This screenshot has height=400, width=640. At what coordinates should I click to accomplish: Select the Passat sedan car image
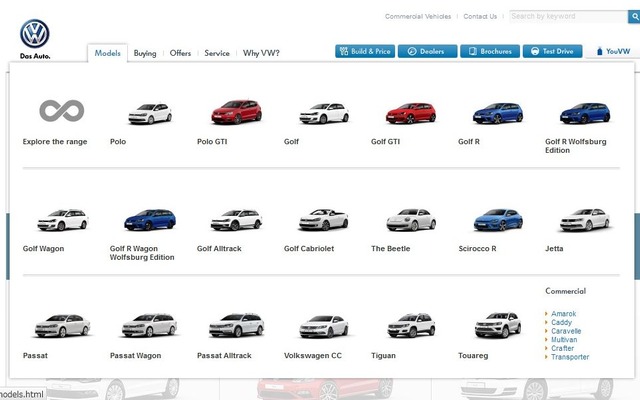(62, 326)
